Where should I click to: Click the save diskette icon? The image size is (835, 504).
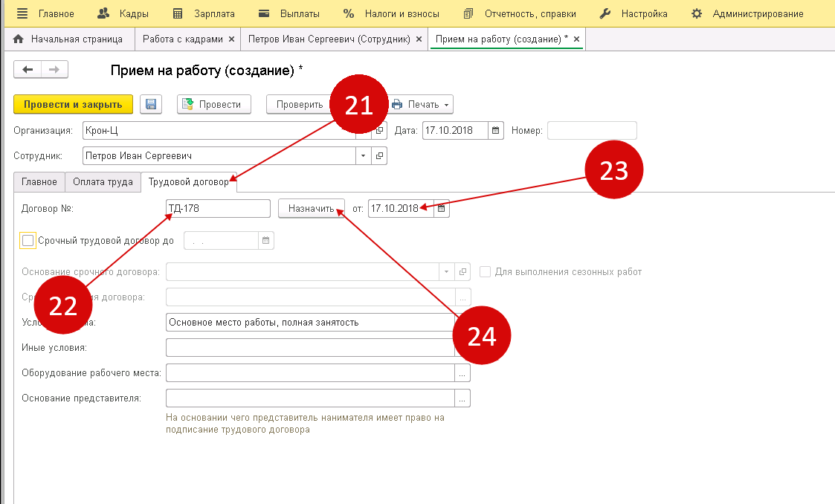tap(151, 105)
